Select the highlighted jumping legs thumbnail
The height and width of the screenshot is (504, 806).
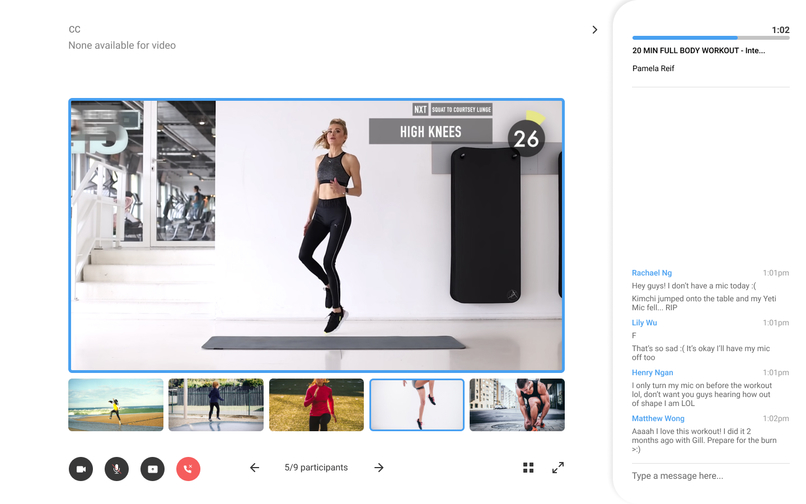[417, 405]
